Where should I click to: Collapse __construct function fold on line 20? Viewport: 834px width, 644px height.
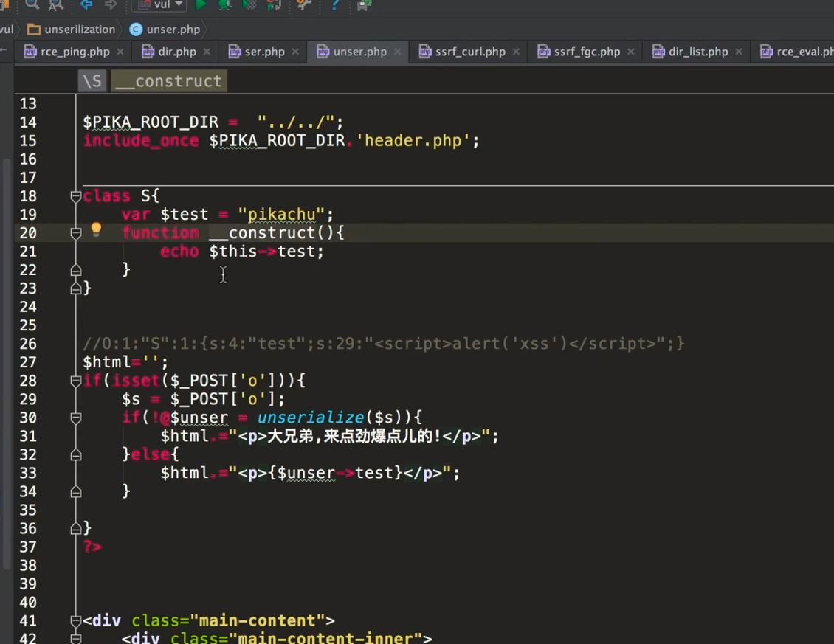(x=76, y=233)
